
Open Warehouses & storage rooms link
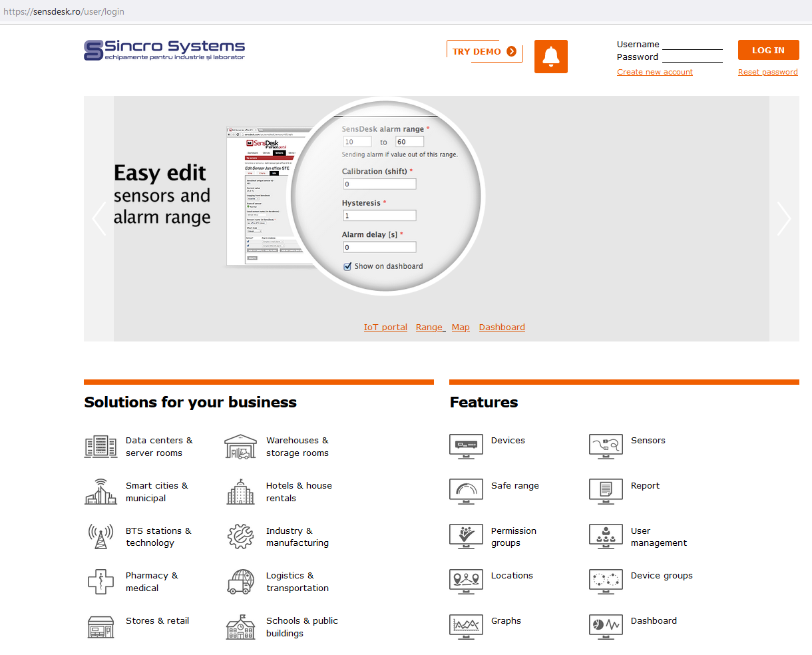tap(298, 447)
